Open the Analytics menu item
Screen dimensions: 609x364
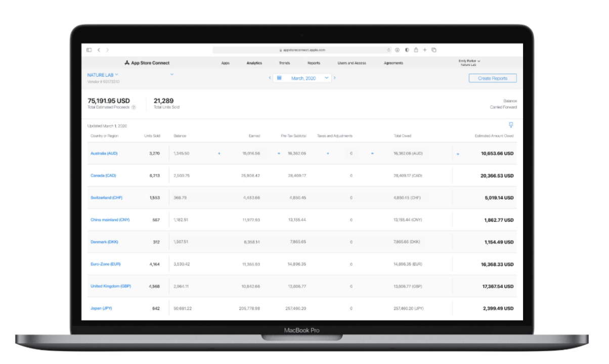(254, 63)
